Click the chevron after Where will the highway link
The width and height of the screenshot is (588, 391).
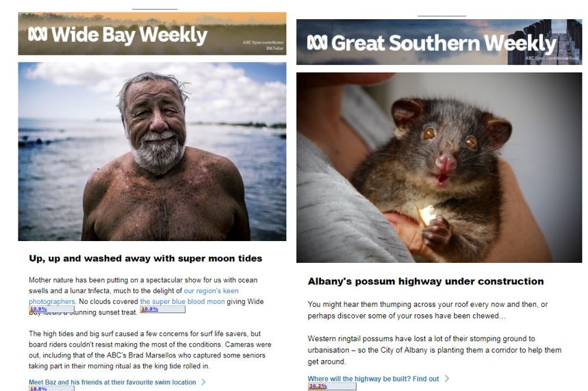coord(446,379)
